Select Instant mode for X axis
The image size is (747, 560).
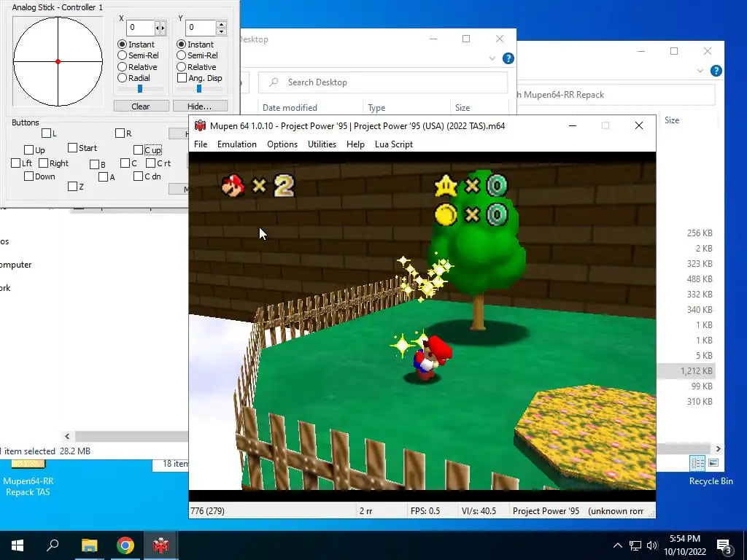tap(122, 44)
